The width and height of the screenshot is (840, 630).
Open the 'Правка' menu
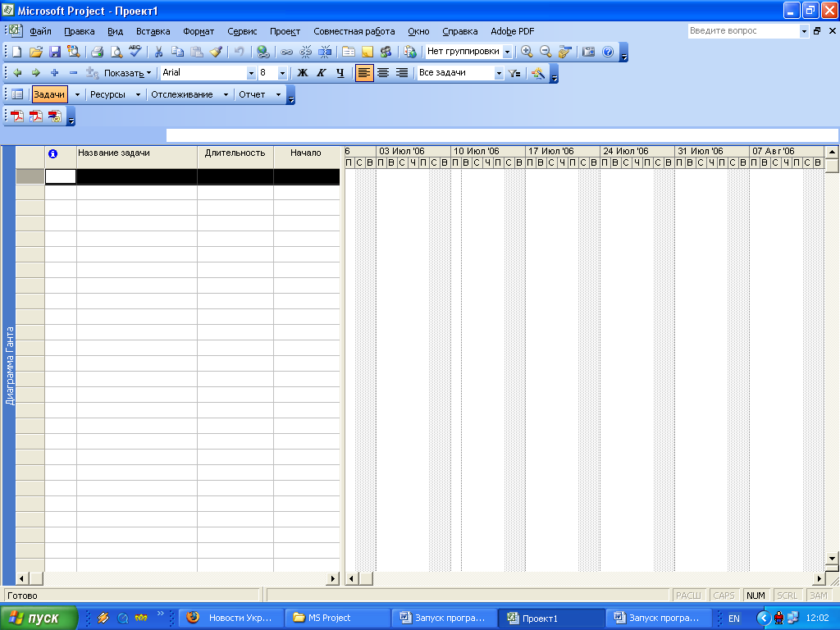click(x=80, y=31)
